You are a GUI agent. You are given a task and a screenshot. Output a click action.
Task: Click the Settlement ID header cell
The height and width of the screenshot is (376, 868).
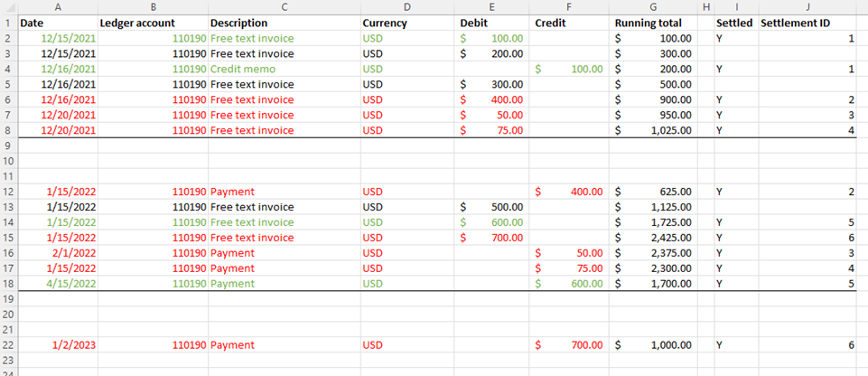pyautogui.click(x=807, y=23)
